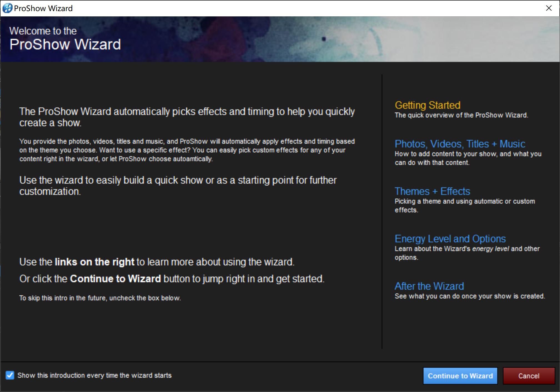The image size is (560, 392).
Task: Click the 'Learn about the Wizard's energy level' text
Action: pyautogui.click(x=467, y=253)
